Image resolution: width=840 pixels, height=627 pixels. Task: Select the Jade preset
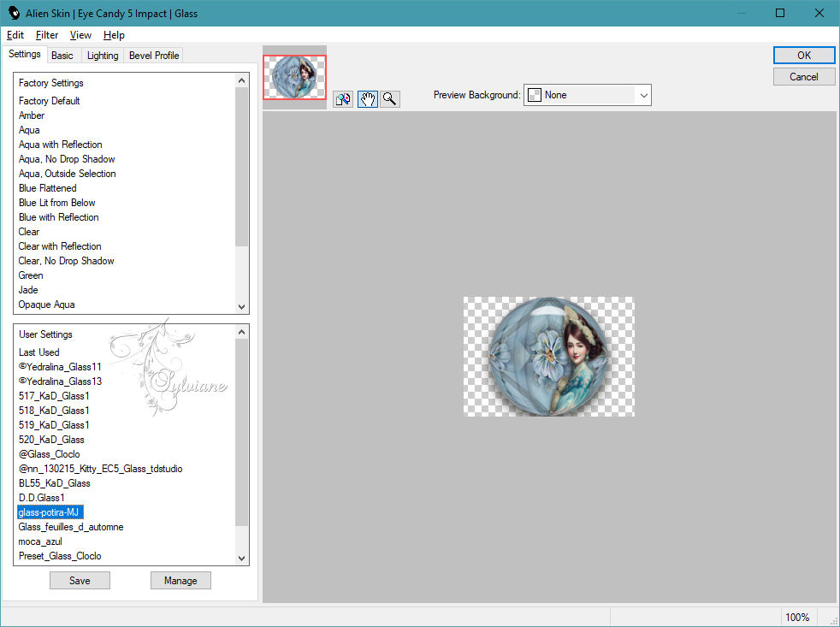tap(28, 289)
